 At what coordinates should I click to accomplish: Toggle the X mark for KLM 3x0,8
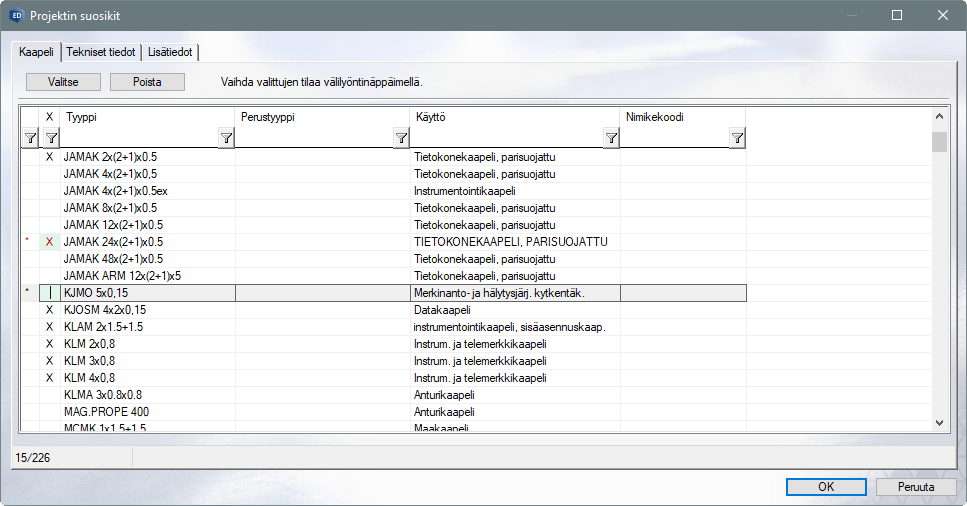click(49, 361)
